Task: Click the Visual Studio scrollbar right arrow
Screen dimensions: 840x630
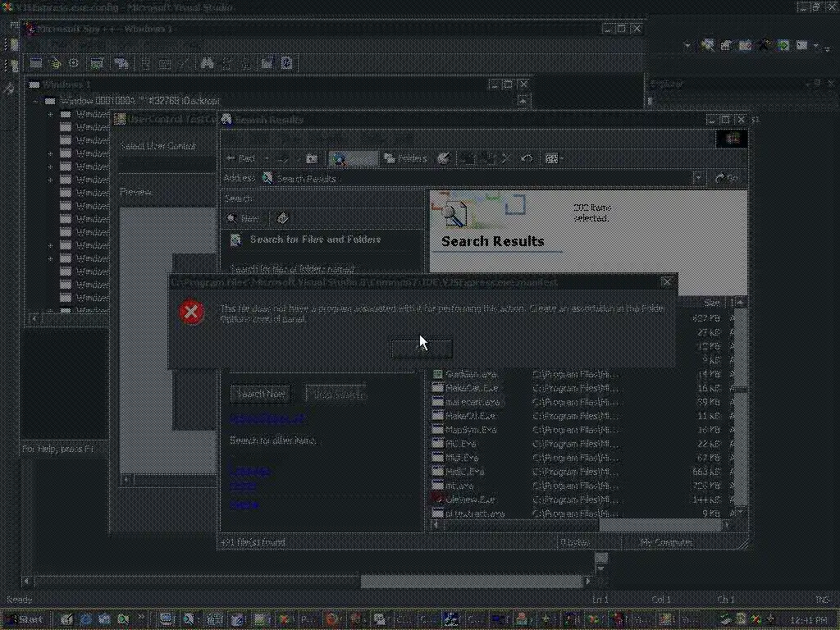Action: coord(588,580)
